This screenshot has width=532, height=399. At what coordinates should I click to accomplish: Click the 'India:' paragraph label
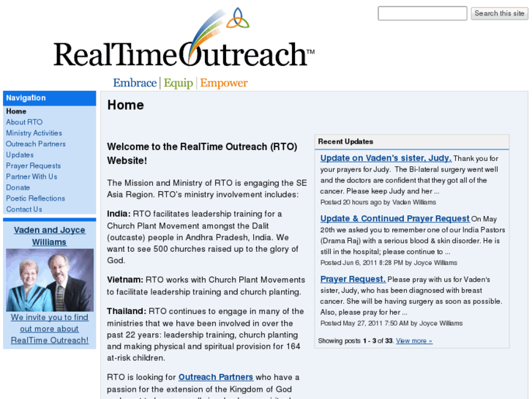[x=119, y=214]
